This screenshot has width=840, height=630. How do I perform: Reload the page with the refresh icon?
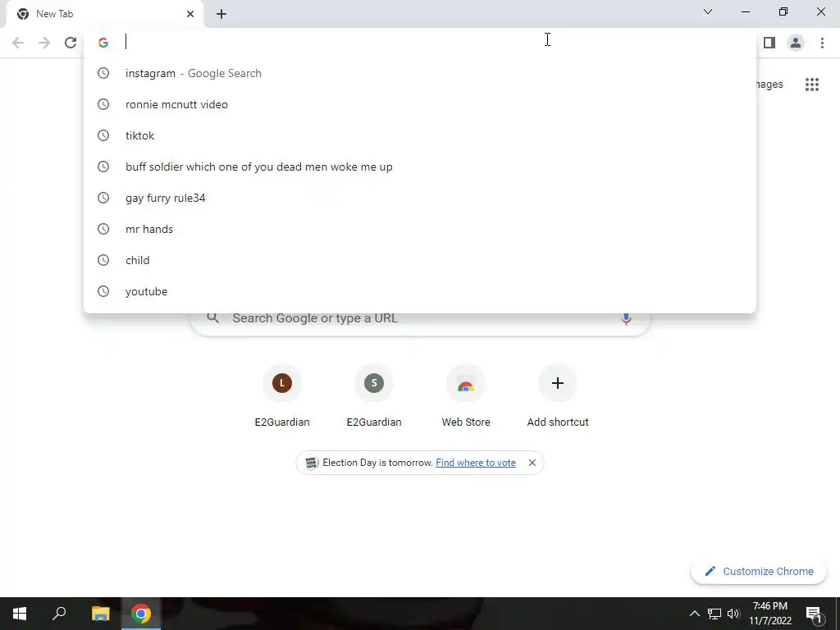point(71,43)
